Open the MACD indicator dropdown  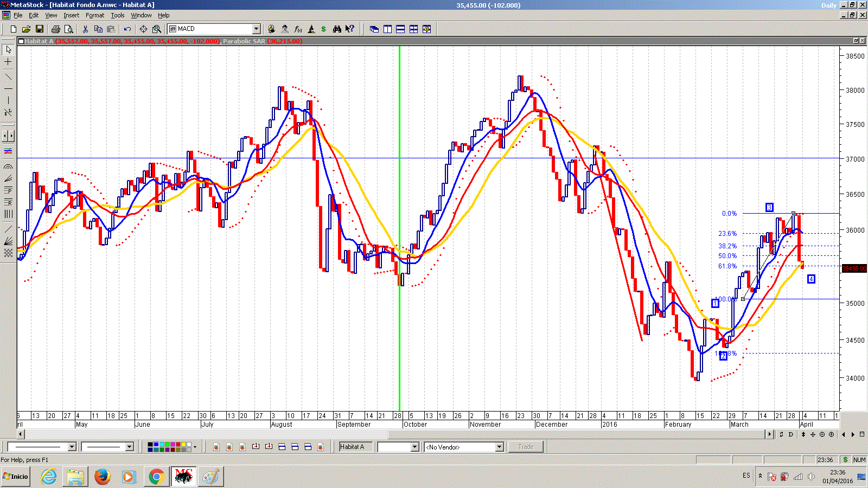[x=257, y=29]
